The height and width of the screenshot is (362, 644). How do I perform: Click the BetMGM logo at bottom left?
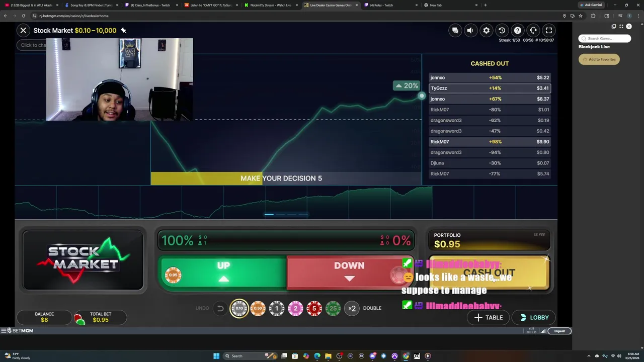[x=20, y=331]
